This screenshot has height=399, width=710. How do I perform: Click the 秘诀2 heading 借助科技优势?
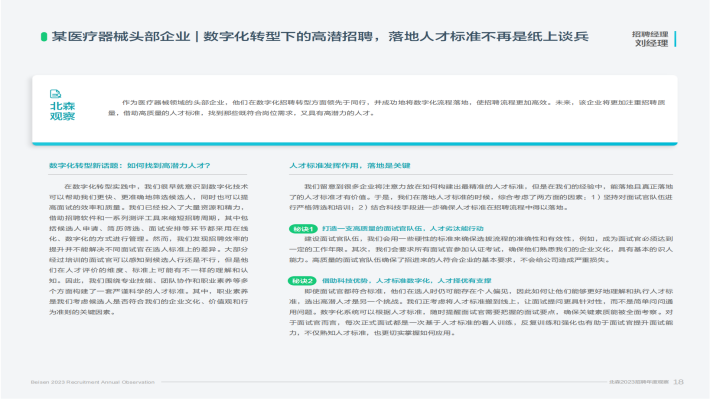407,281
